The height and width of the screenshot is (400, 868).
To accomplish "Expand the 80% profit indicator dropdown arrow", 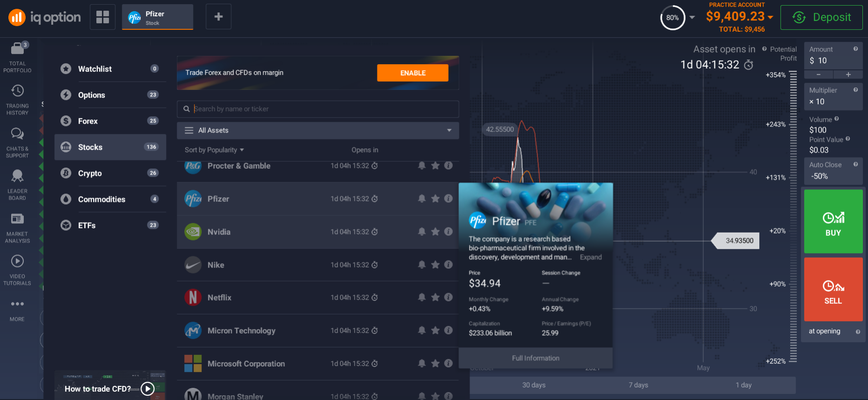I will point(692,17).
